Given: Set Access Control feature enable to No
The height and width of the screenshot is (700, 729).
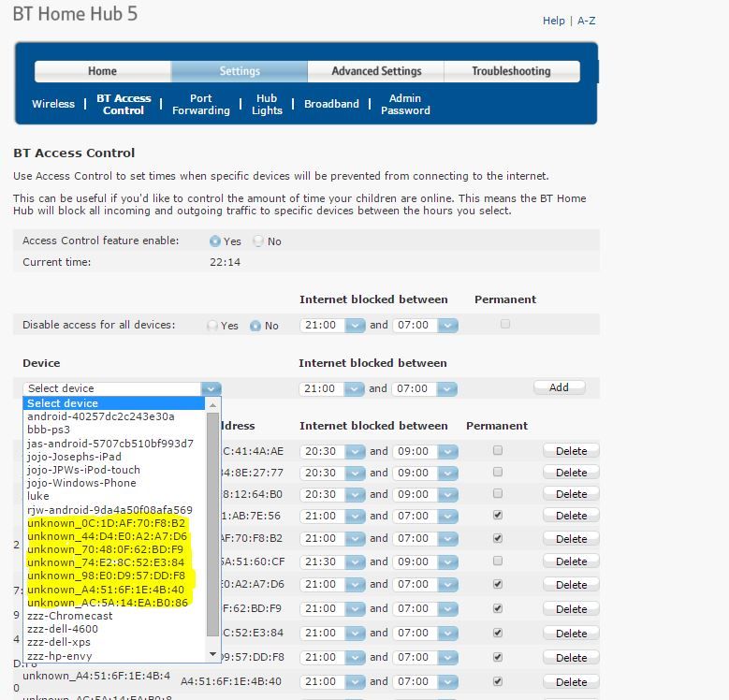Looking at the screenshot, I should click(x=258, y=241).
